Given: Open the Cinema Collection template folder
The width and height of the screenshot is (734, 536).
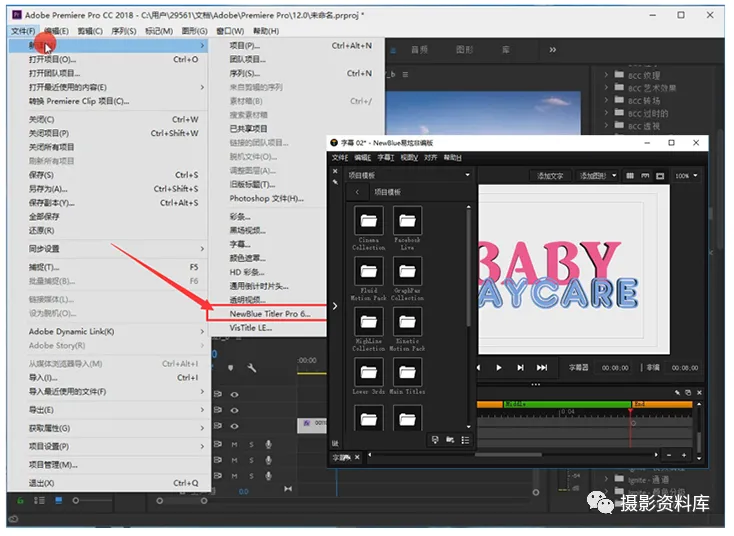Looking at the screenshot, I should pos(369,220).
